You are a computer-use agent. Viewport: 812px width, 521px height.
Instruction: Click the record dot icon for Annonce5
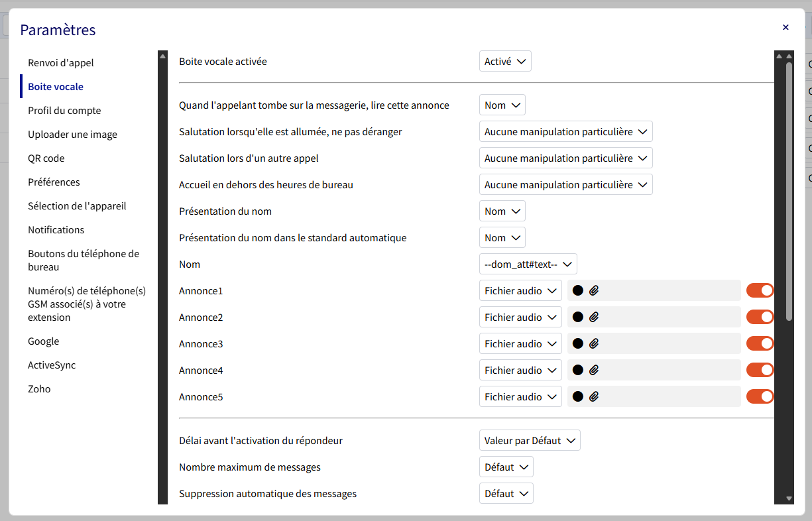(578, 396)
